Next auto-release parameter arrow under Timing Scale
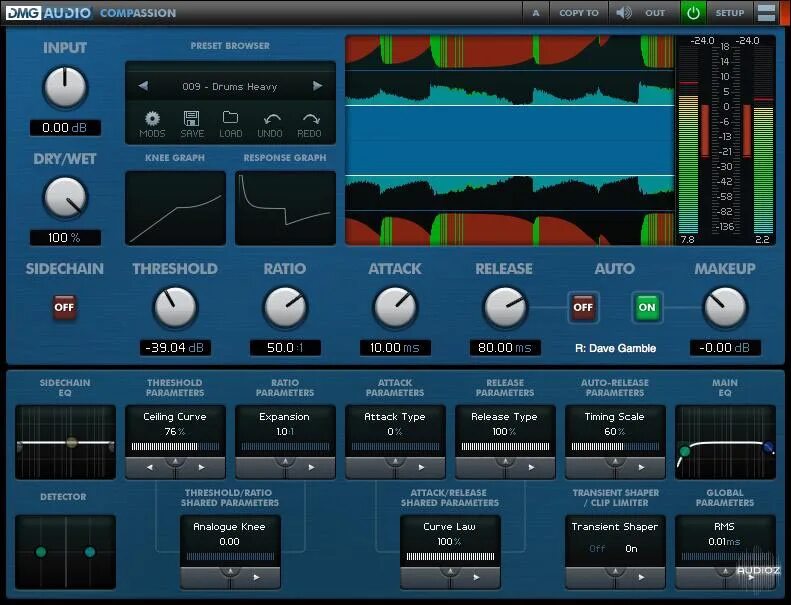 pyautogui.click(x=641, y=468)
